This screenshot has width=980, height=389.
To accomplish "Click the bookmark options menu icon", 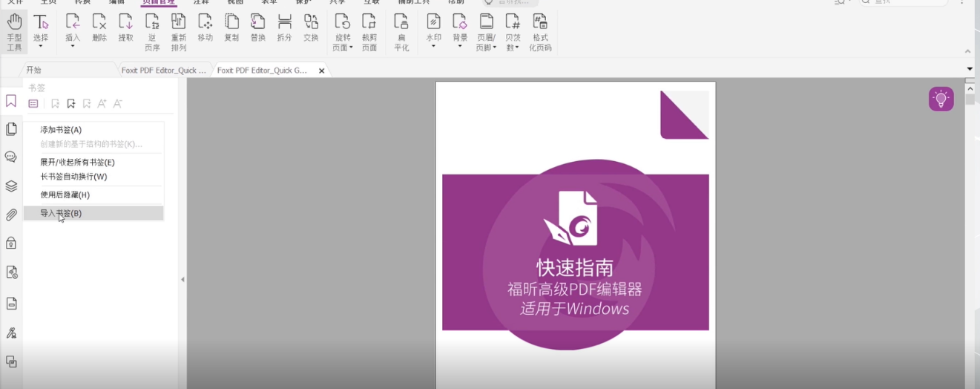I will 33,104.
